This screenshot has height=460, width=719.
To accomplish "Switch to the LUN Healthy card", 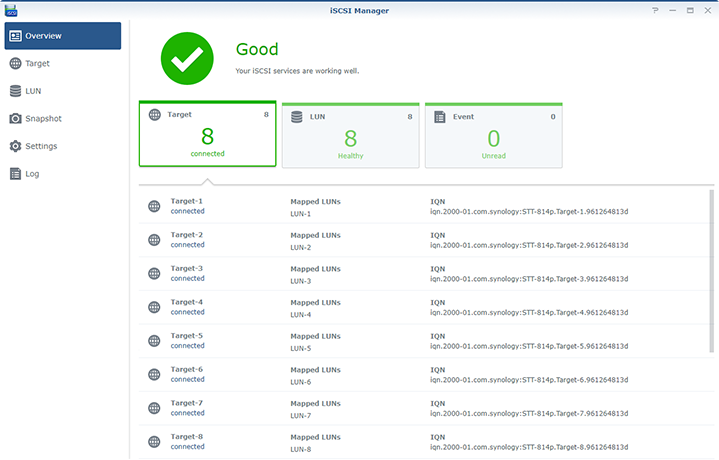I will point(350,134).
